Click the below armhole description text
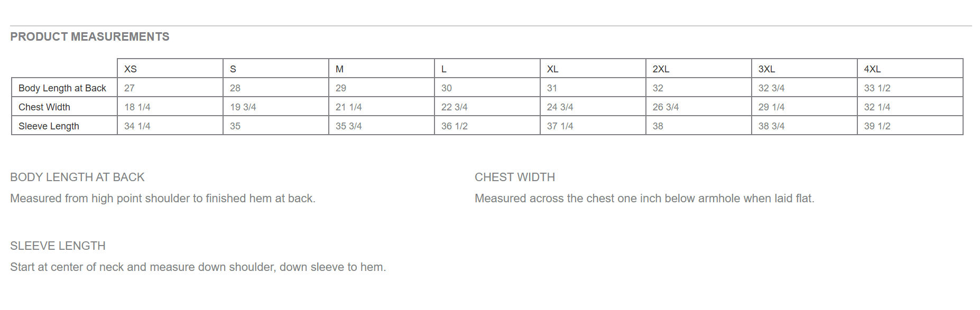The width and height of the screenshot is (980, 310). [644, 199]
